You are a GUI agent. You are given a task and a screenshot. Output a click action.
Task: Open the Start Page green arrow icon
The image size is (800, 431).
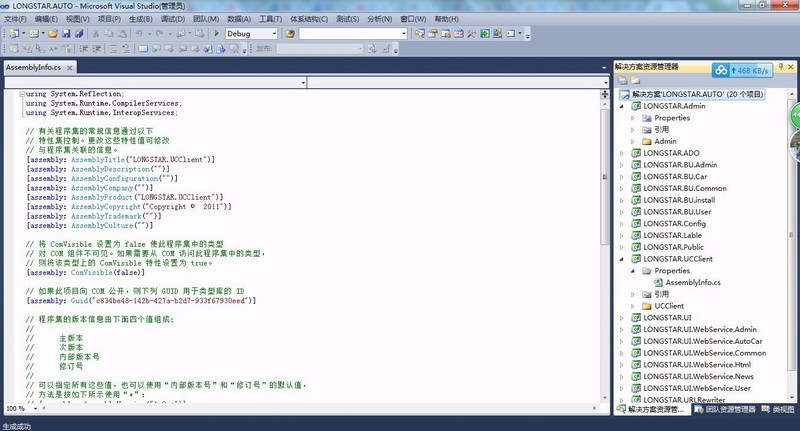pyautogui.click(x=484, y=34)
